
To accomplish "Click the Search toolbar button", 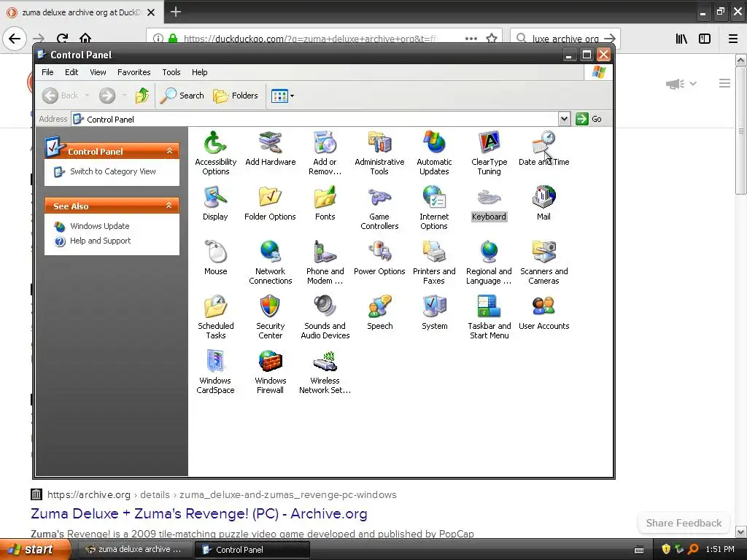I will tap(182, 96).
